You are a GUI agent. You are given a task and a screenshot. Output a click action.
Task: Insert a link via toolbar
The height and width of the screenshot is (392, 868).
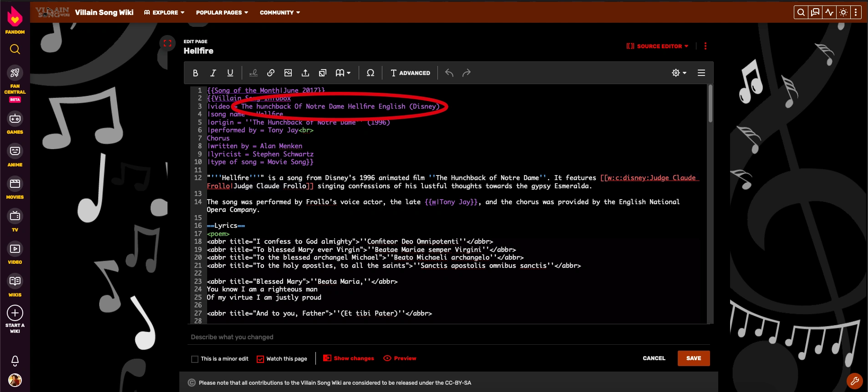271,73
